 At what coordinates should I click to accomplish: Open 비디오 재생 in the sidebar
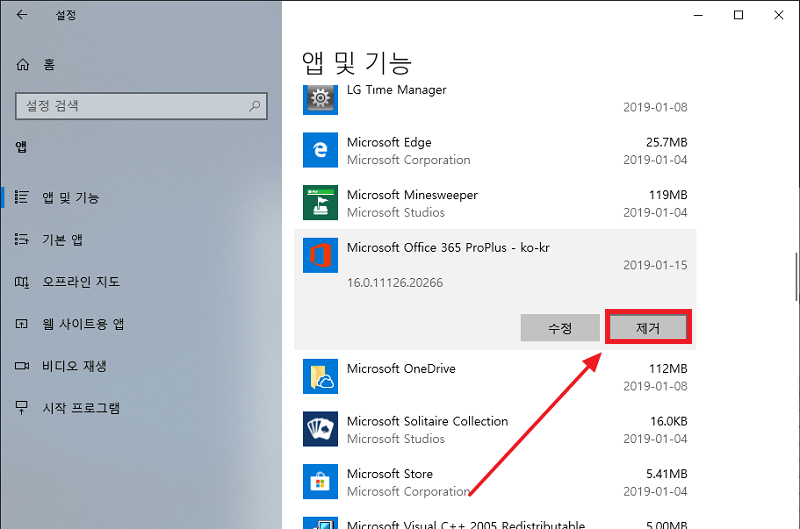[74, 366]
